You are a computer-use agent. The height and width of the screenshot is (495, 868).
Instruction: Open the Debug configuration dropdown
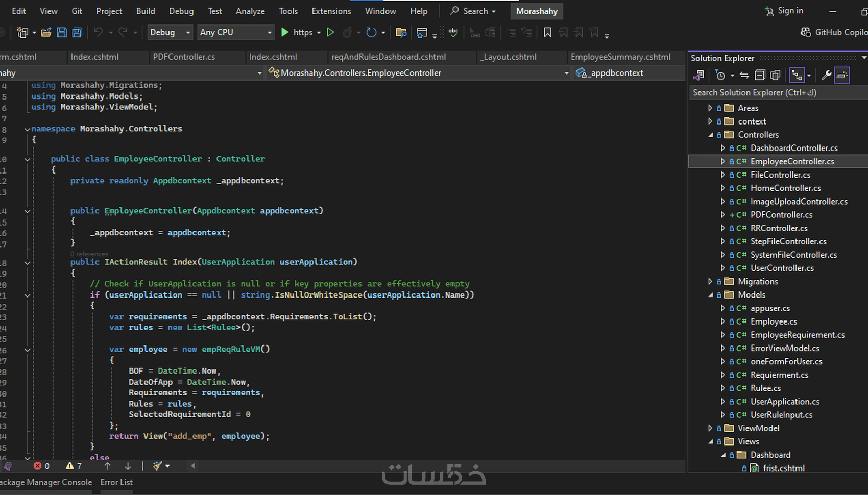point(170,32)
